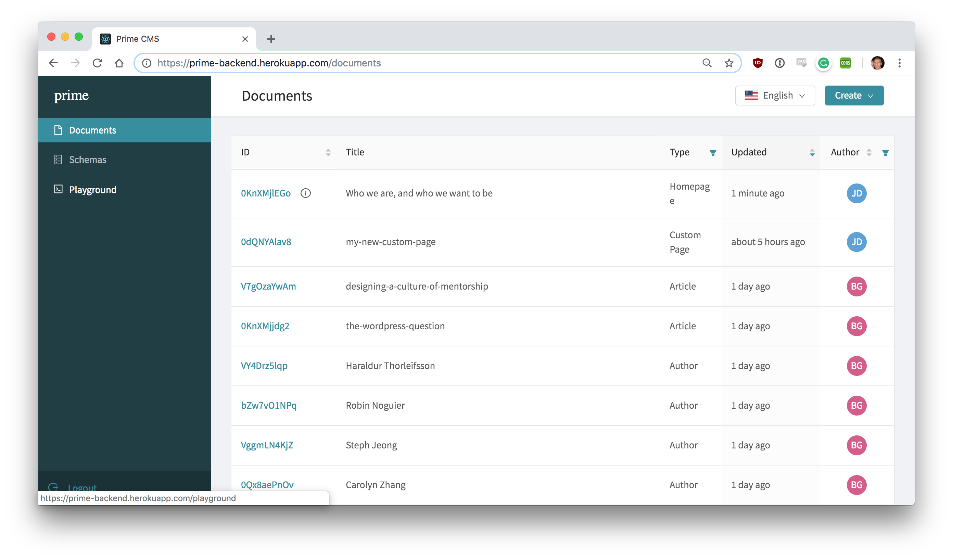The image size is (953, 560).
Task: Click the Grammarly extension icon
Action: pos(823,63)
